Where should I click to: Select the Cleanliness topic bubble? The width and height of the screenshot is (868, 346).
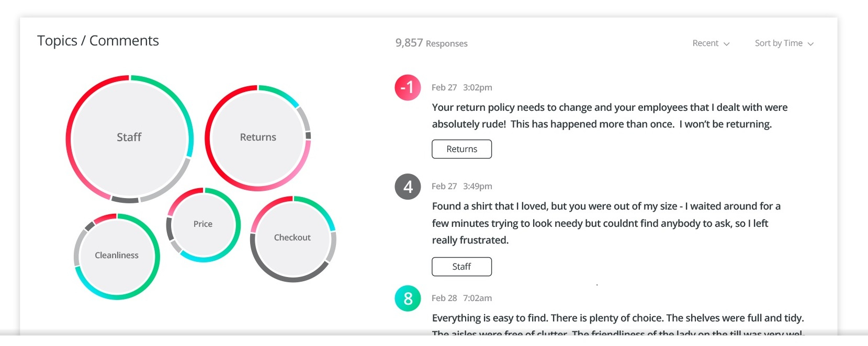coord(117,256)
